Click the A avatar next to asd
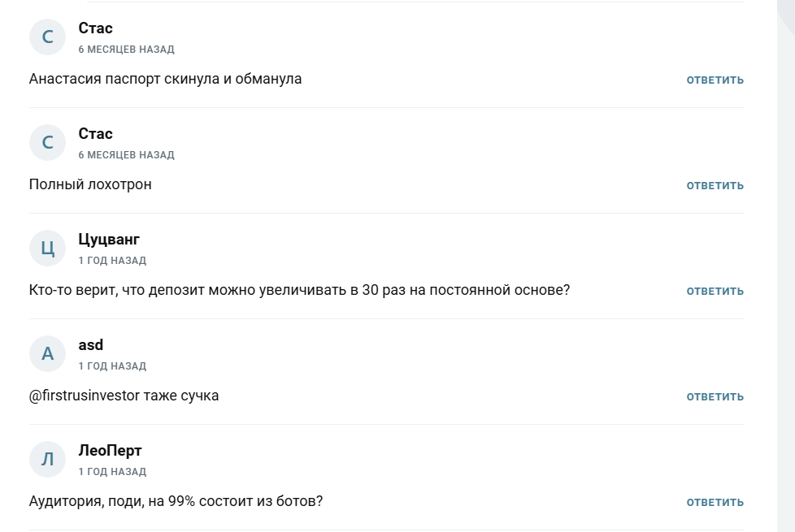795x532 pixels. (48, 353)
